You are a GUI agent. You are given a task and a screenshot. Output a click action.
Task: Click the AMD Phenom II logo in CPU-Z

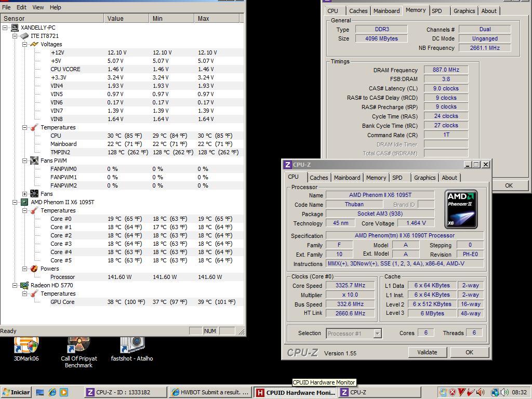(461, 209)
